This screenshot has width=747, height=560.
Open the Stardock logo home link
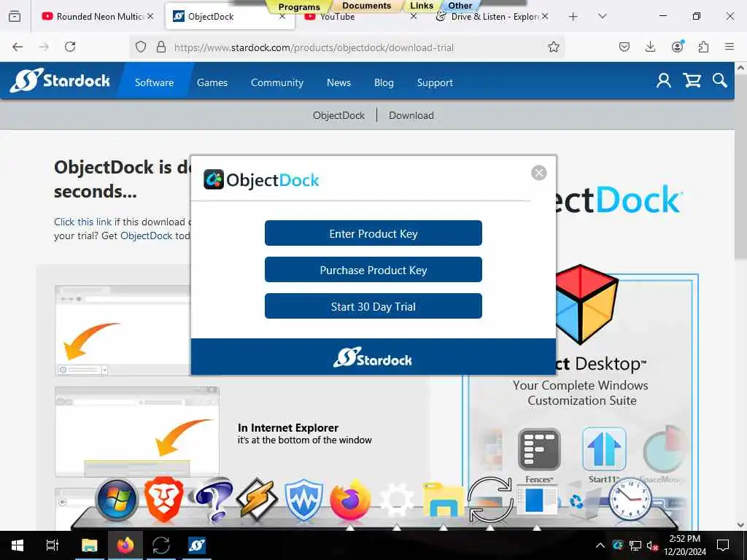(x=60, y=80)
